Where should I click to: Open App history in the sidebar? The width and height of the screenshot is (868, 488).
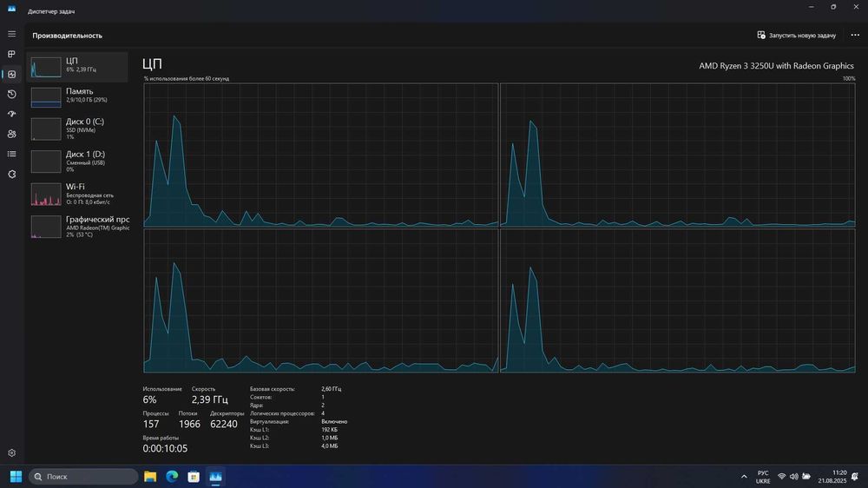[x=11, y=94]
